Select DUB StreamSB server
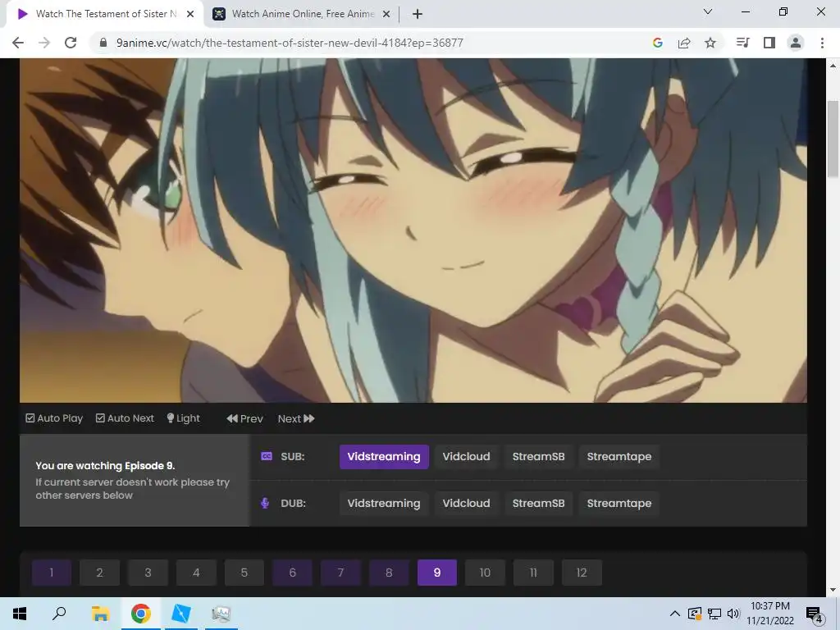The height and width of the screenshot is (630, 840). point(538,504)
